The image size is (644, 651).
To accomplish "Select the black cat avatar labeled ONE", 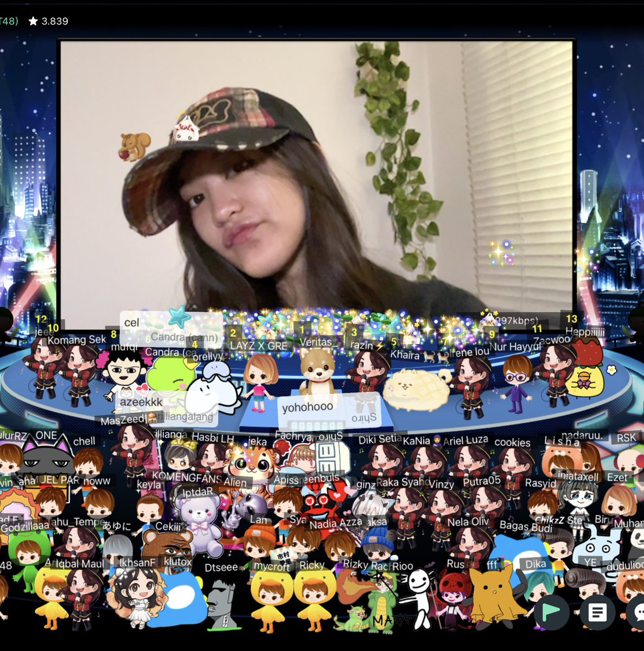I will click(x=48, y=461).
